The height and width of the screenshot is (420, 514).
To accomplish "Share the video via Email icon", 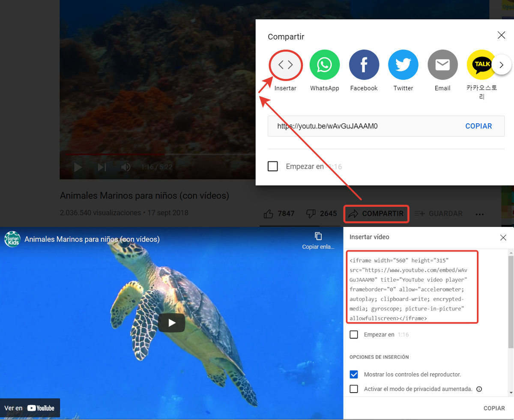I will (x=442, y=65).
